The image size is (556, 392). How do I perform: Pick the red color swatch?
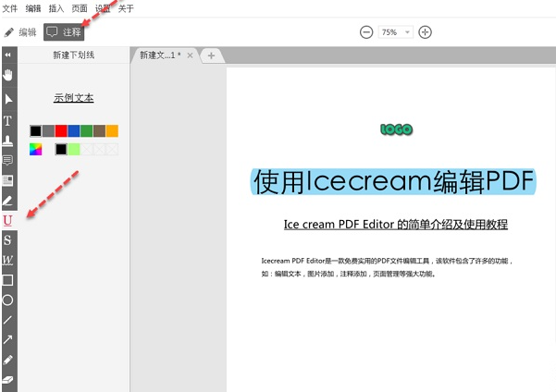click(61, 130)
